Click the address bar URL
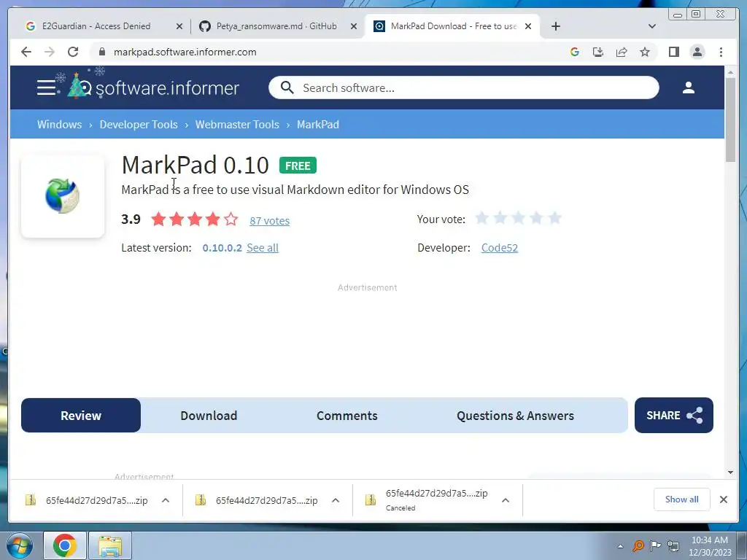The height and width of the screenshot is (560, 747). (x=185, y=52)
